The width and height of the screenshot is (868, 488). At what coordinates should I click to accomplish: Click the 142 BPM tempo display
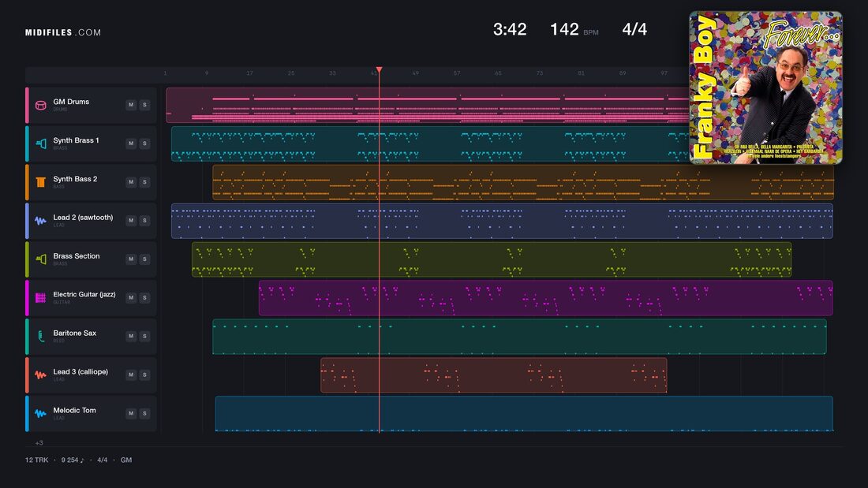pos(574,29)
